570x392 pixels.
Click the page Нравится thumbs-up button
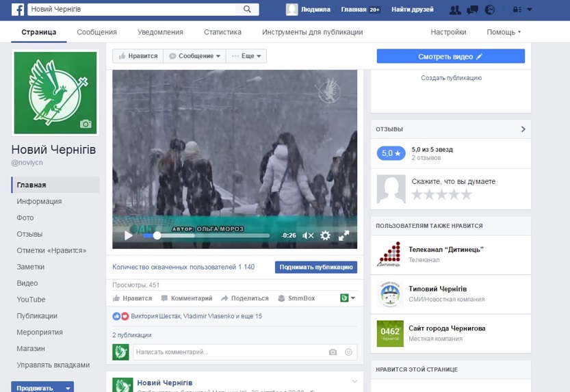coord(138,56)
